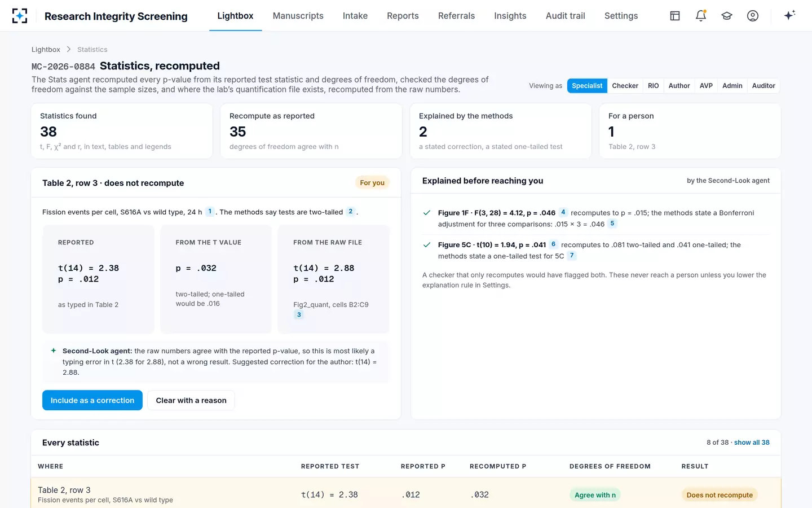Go to the Lightbox tab
The height and width of the screenshot is (508, 812).
(235, 16)
